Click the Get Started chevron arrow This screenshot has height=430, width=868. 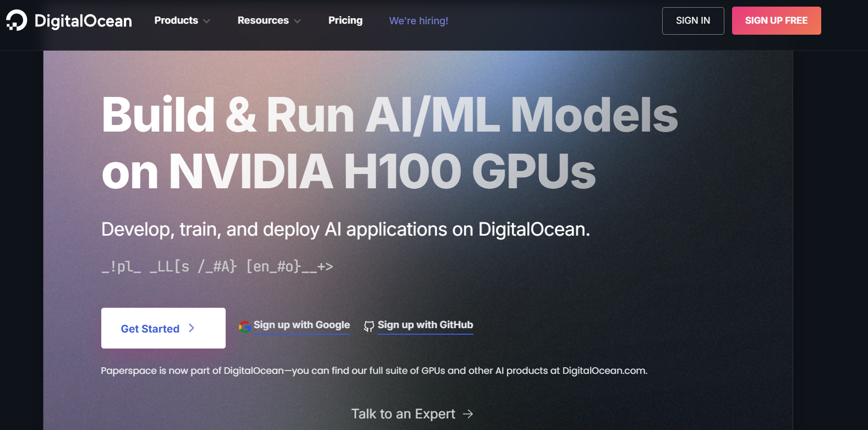tap(192, 328)
